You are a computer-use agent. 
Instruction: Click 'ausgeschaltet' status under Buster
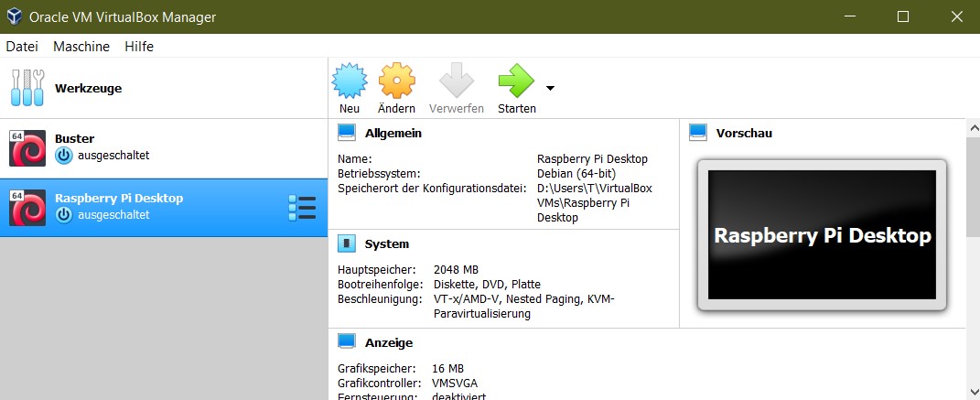pyautogui.click(x=113, y=156)
